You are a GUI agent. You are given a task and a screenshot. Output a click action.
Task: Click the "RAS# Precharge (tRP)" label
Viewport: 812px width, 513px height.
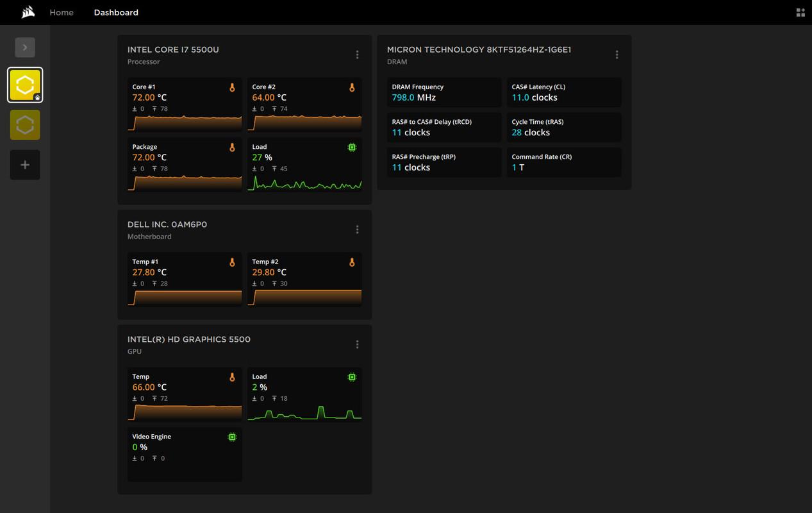coord(424,156)
